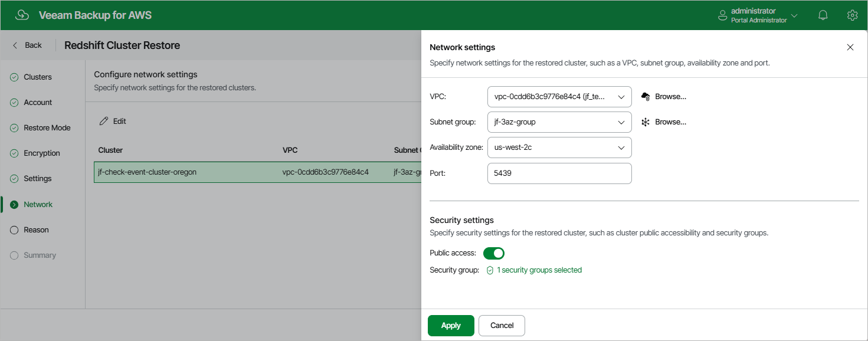Expand the administrator account menu chevron
Viewport: 868px width, 341px height.
click(x=794, y=16)
